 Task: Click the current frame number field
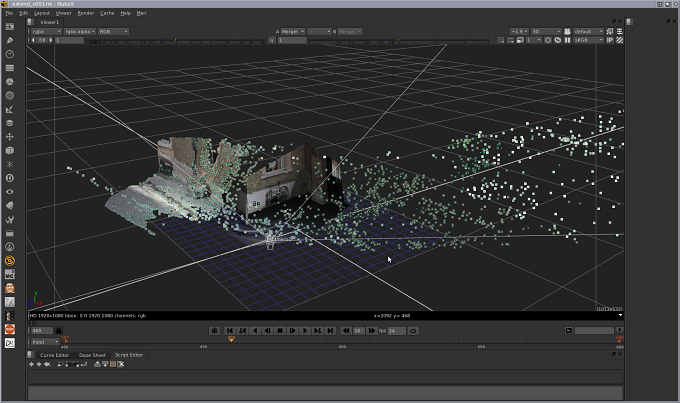coord(42,331)
